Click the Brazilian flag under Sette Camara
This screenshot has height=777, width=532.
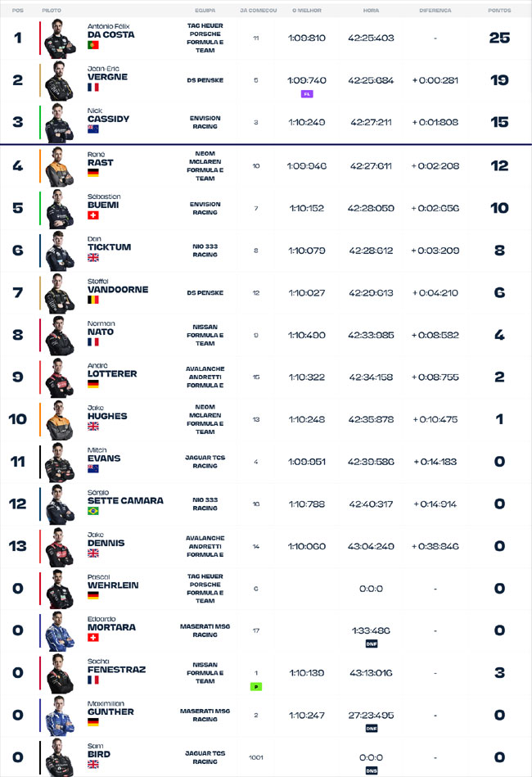coord(93,511)
